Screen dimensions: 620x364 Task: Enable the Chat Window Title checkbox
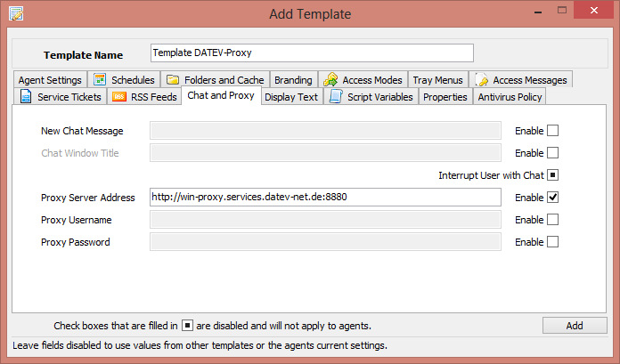click(x=553, y=152)
